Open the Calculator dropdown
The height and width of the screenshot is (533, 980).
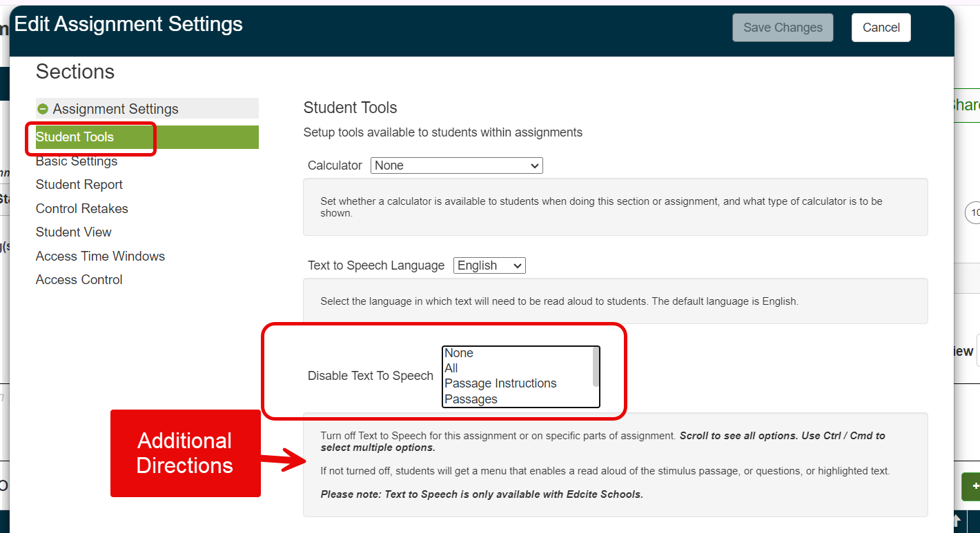pyautogui.click(x=457, y=165)
